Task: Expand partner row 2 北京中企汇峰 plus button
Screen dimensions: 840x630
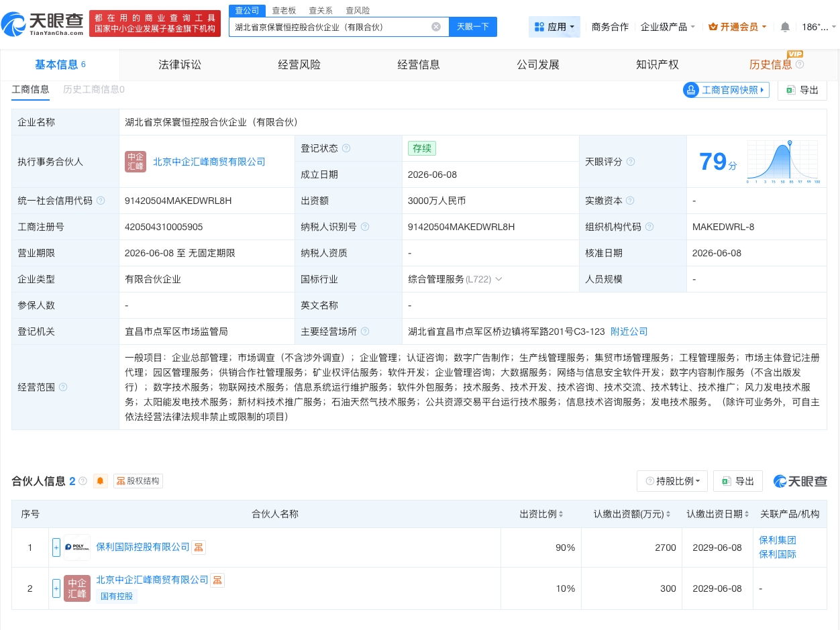Action: coord(56,588)
